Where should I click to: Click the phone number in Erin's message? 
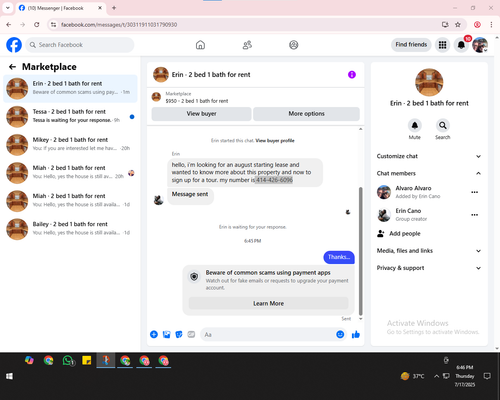click(274, 180)
